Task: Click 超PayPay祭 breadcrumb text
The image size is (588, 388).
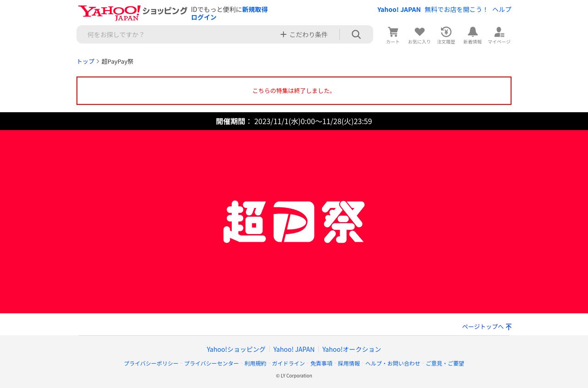Action: coord(117,61)
